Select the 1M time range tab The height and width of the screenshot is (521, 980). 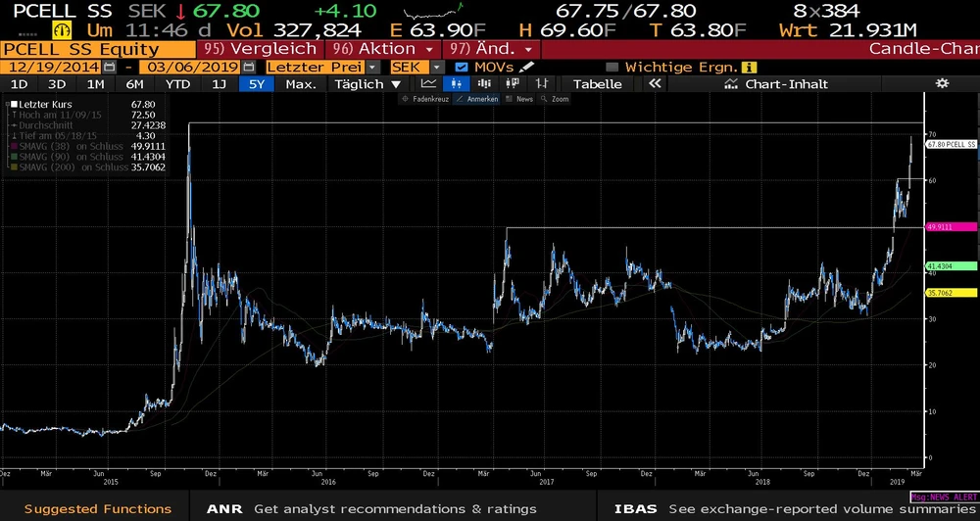click(x=95, y=84)
